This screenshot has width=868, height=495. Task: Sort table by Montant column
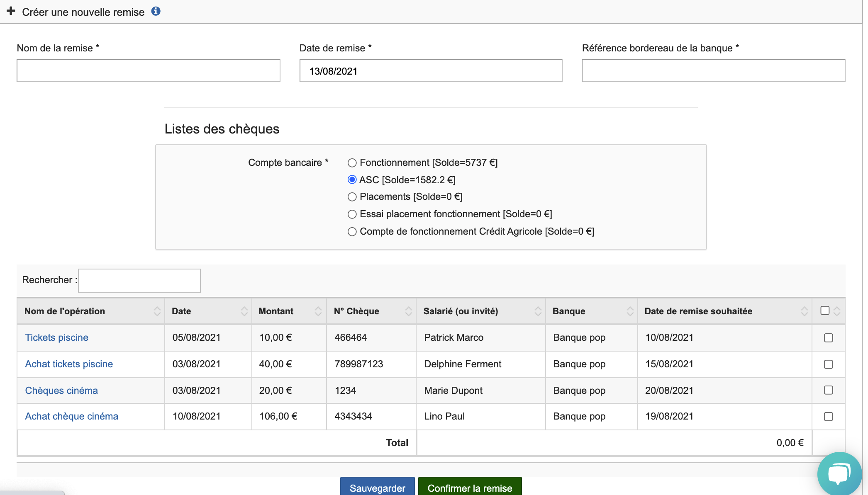click(x=318, y=311)
